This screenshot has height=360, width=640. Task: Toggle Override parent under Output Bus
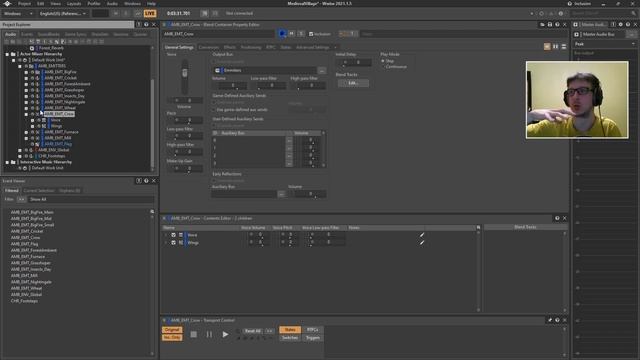214,62
